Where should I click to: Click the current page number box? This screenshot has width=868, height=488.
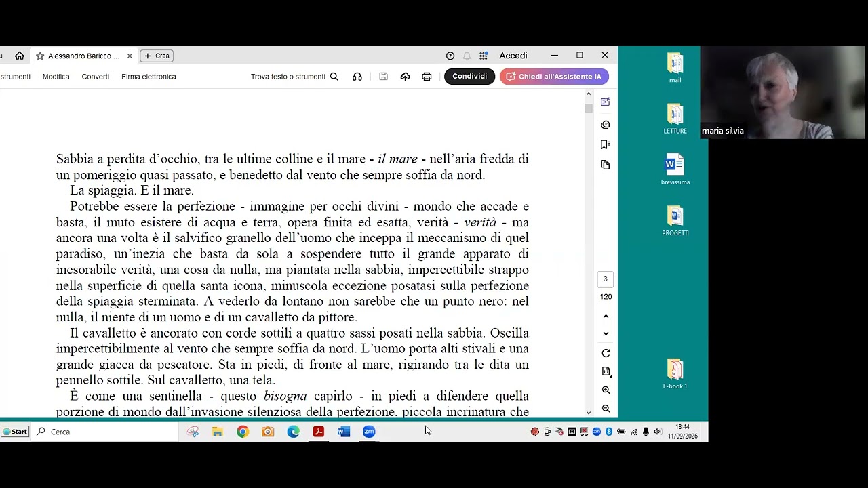606,279
